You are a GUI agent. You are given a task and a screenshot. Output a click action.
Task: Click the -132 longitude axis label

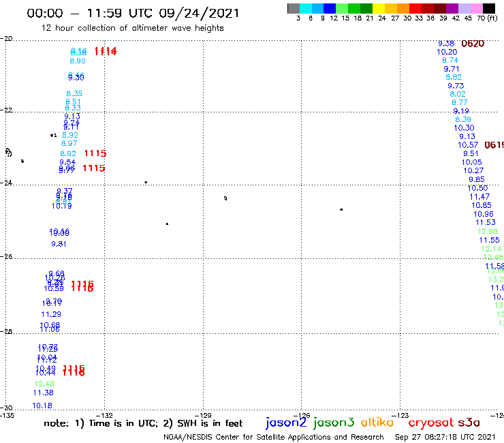[105, 415]
